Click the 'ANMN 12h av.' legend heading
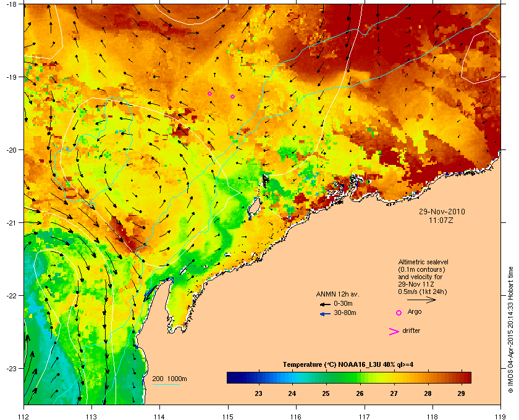519x420 pixels. [x=337, y=294]
